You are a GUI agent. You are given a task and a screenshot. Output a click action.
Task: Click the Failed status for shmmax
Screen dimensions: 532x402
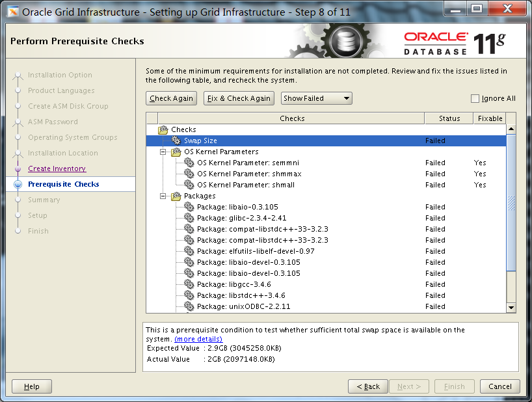pyautogui.click(x=435, y=174)
